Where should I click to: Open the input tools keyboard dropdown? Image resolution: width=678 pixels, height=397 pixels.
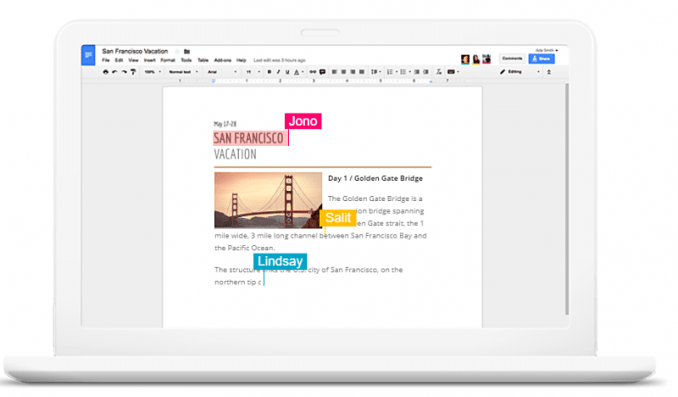pos(453,72)
